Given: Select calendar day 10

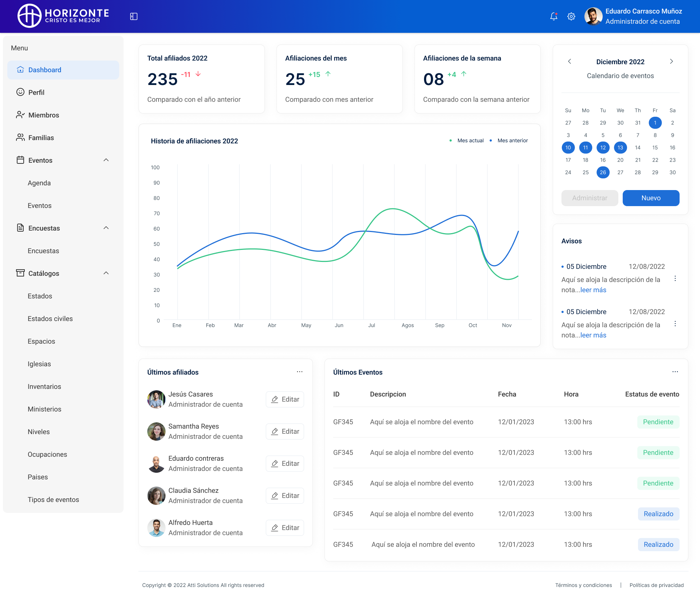Looking at the screenshot, I should click(568, 148).
